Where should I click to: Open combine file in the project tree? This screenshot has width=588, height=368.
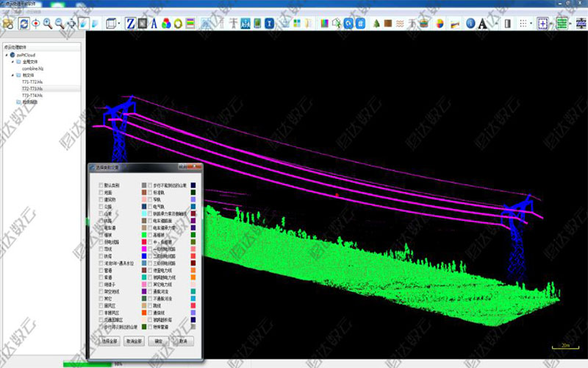coord(34,68)
